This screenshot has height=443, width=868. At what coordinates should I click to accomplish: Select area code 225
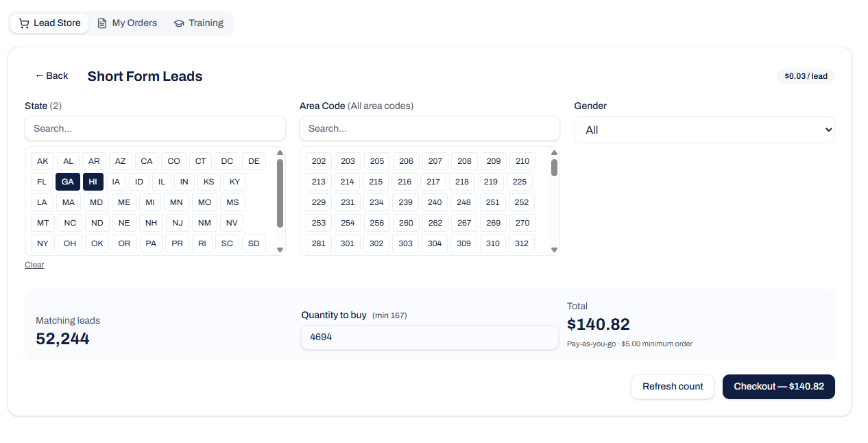click(520, 182)
